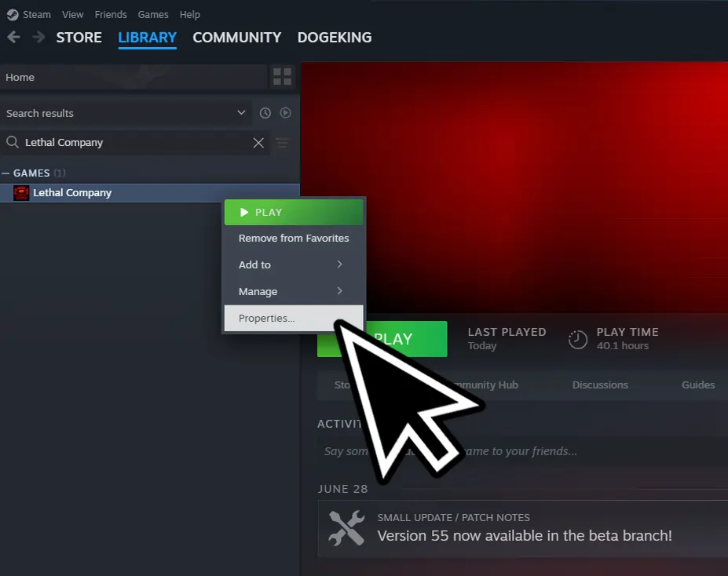Expand the Add to submenu
Viewport: 728px width, 576px height.
pos(294,264)
